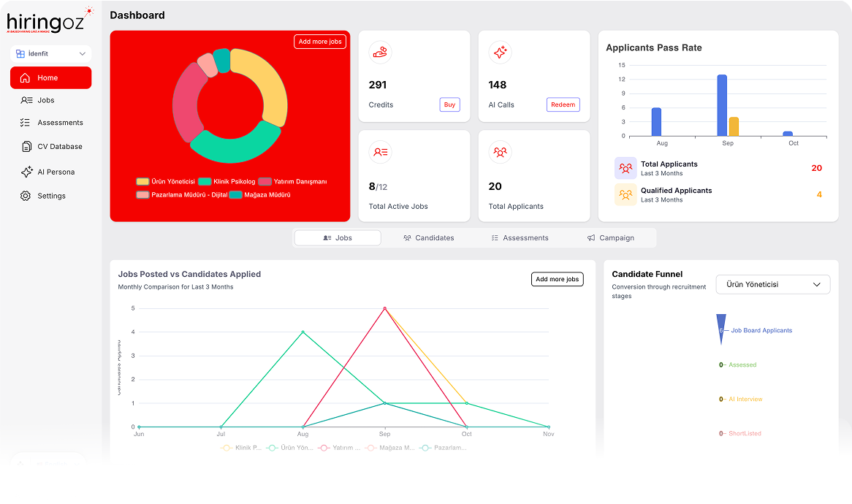Click the hiringoz logo
Screen dimensions: 852x504
click(50, 20)
